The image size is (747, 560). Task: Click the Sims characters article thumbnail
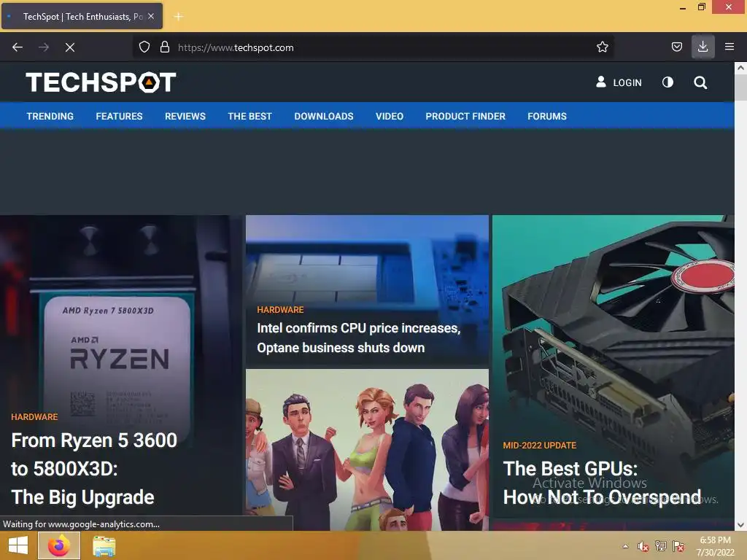coord(368,449)
